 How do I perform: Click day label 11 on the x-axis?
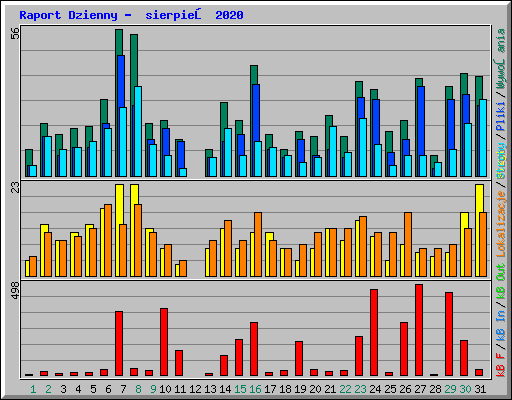point(180,389)
